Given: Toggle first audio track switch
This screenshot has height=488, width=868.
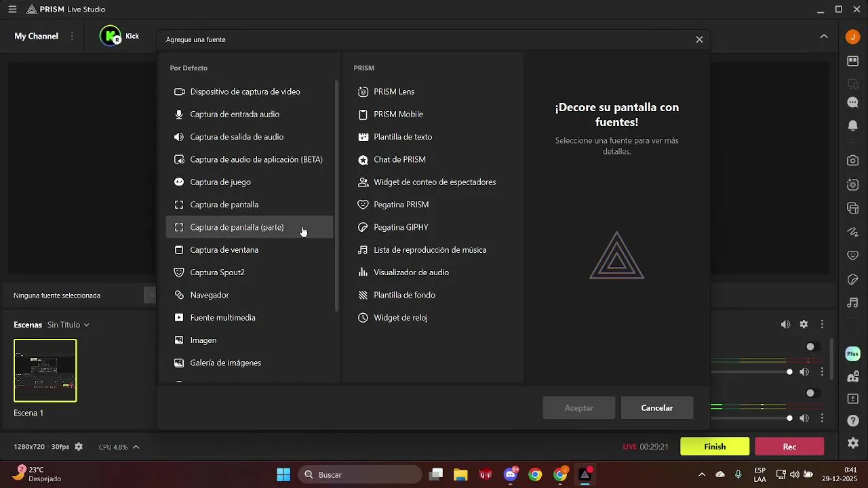Looking at the screenshot, I should (x=812, y=347).
